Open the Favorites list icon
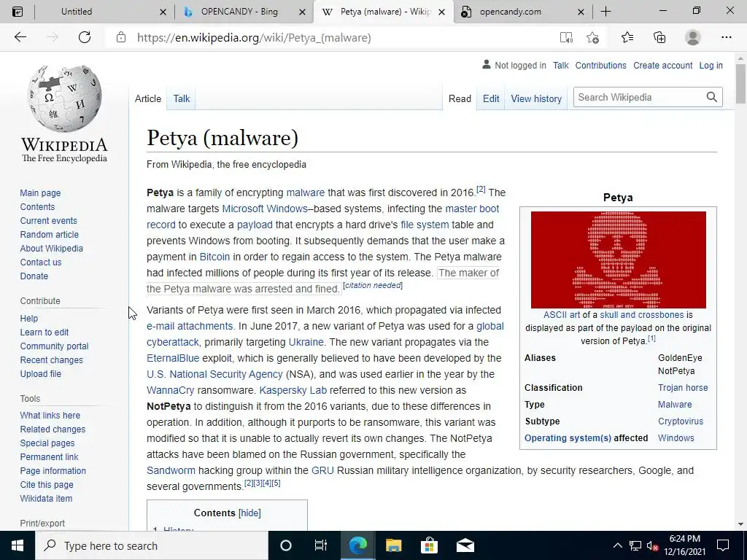 [x=627, y=37]
